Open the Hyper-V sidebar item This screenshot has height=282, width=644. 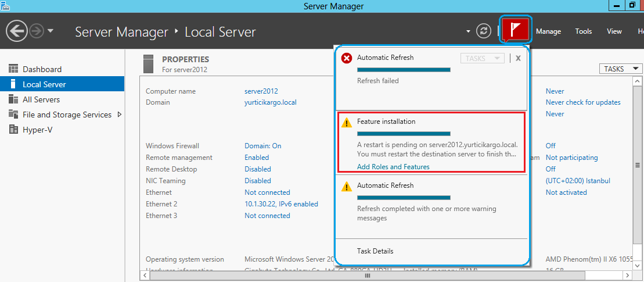(x=37, y=130)
